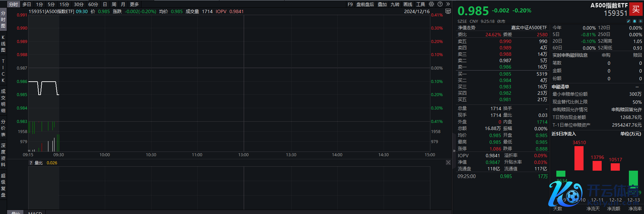Switch to the 5分 chart tab
This screenshot has width=644, height=214.
pyautogui.click(x=51, y=4)
